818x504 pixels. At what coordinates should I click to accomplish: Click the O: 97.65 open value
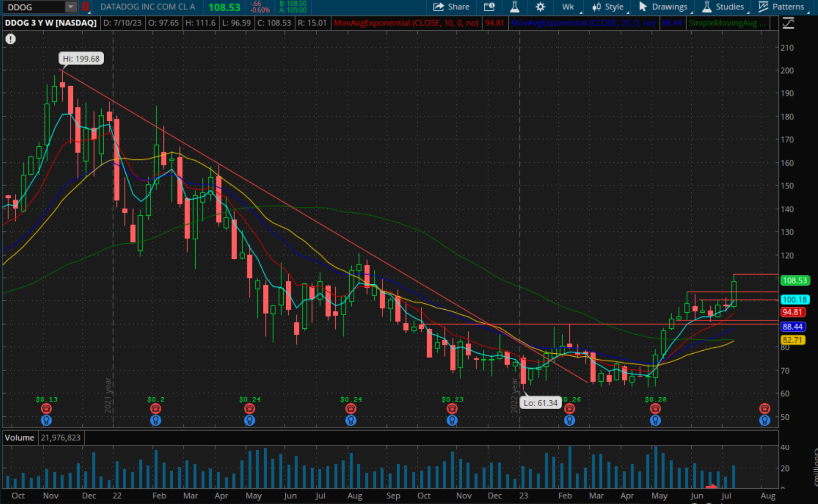(163, 23)
